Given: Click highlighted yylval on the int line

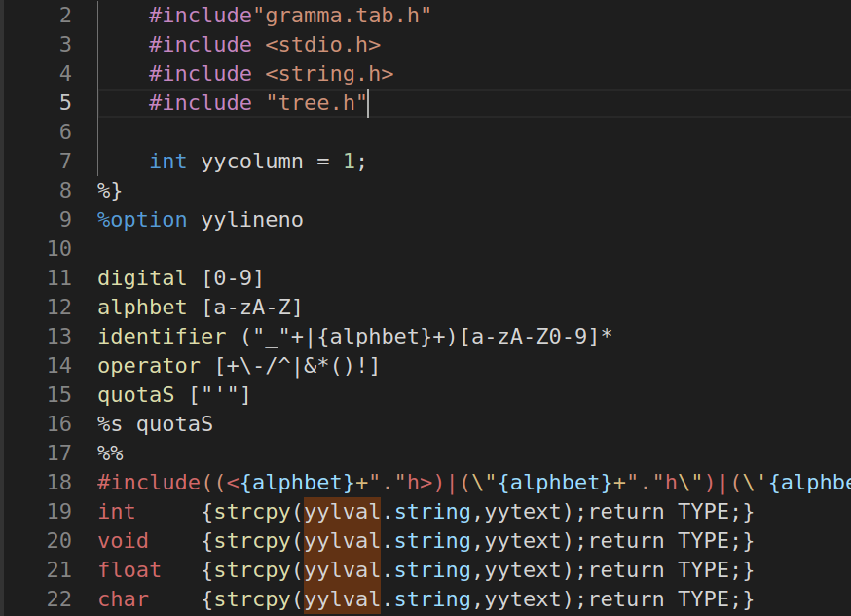Looking at the screenshot, I should pyautogui.click(x=342, y=512).
